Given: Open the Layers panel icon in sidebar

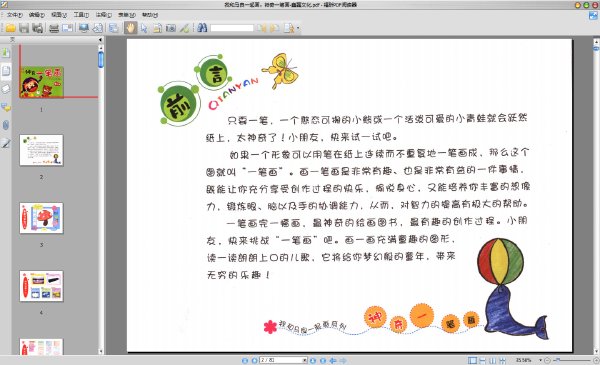Looking at the screenshot, I should pos(6,89).
